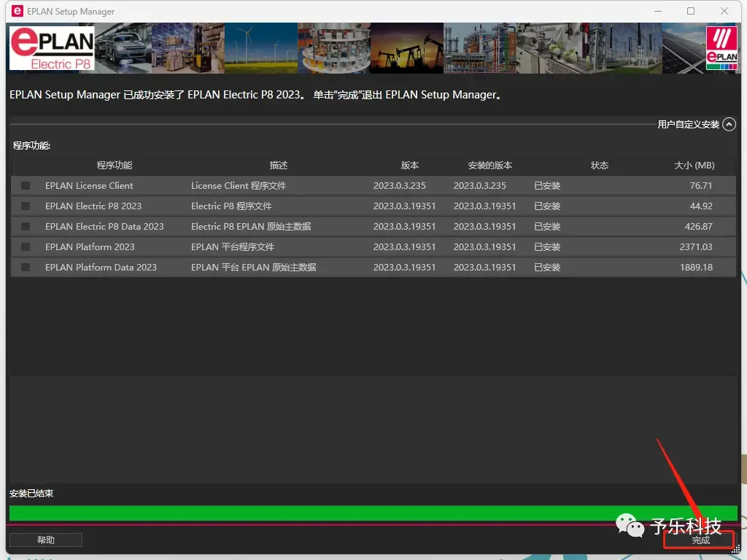Select the EPLAN Platform Data 2023 name
Image resolution: width=747 pixels, height=560 pixels.
pyautogui.click(x=101, y=268)
